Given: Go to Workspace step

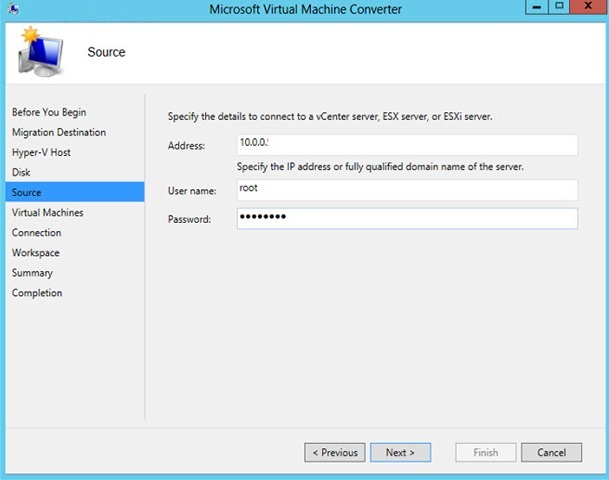Looking at the screenshot, I should [35, 253].
